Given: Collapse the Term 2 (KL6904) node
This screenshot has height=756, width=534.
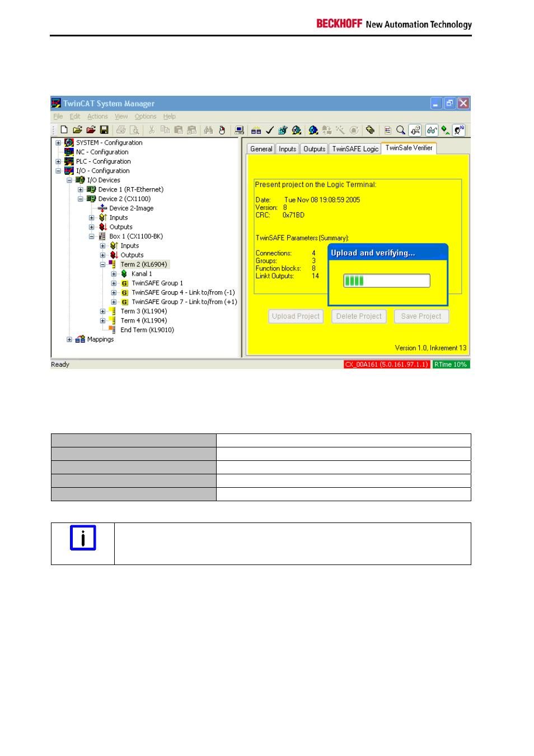Looking at the screenshot, I should [x=103, y=264].
